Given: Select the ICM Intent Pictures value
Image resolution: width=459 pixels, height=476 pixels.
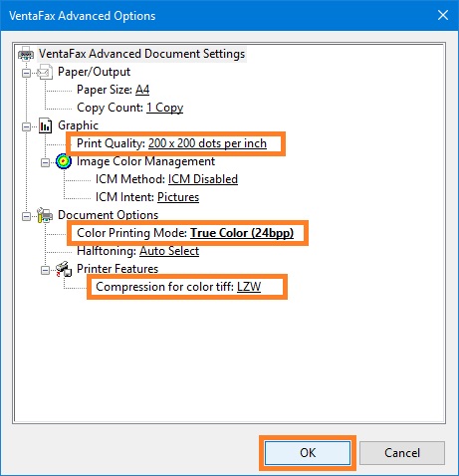Looking at the screenshot, I should 178,197.
